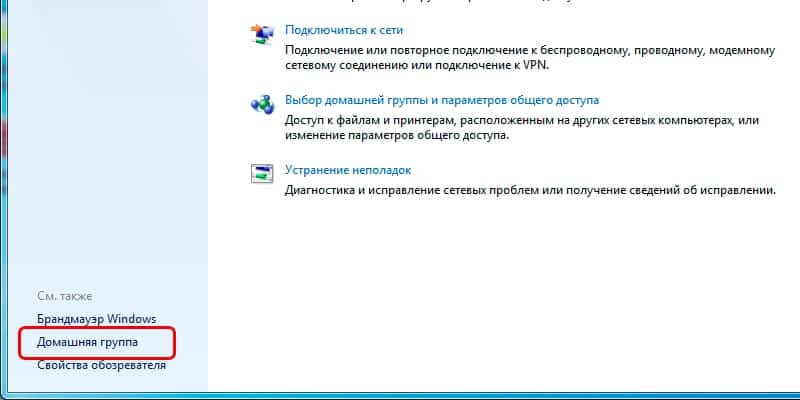Click the troubleshooting icon
Viewport: 800px width, 400px height.
tap(262, 173)
